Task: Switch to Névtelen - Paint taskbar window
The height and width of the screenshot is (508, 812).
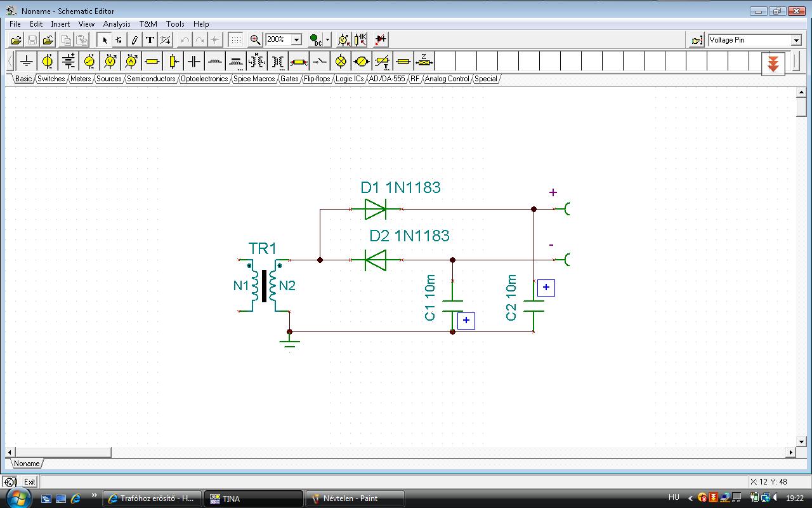Action: (x=355, y=498)
